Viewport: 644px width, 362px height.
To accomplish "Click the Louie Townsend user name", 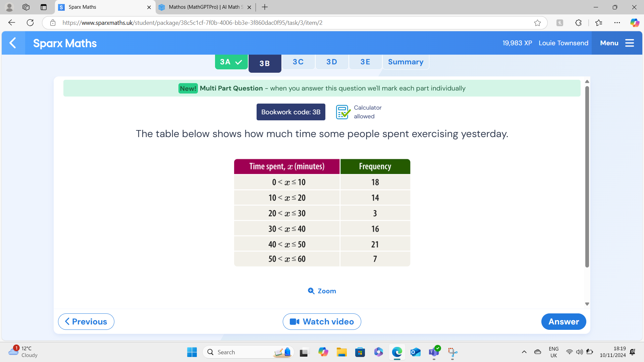I will click(563, 43).
